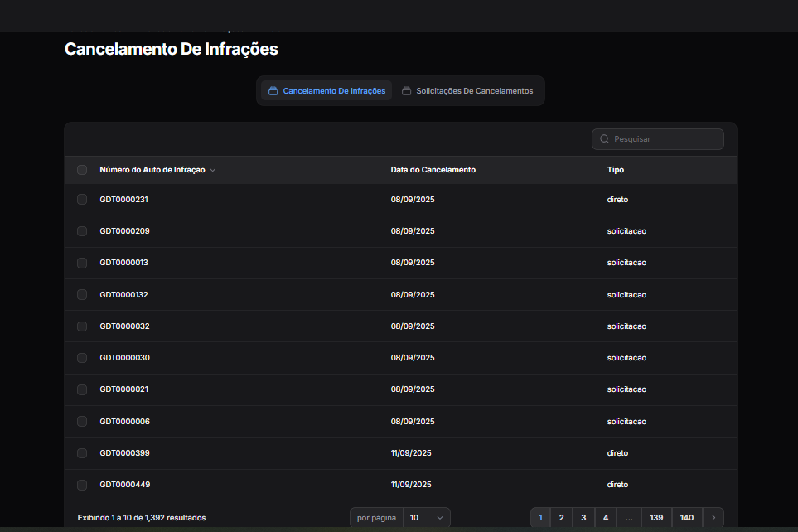This screenshot has height=532, width=798.
Task: Focus the Pesquisar search field
Action: pos(665,139)
